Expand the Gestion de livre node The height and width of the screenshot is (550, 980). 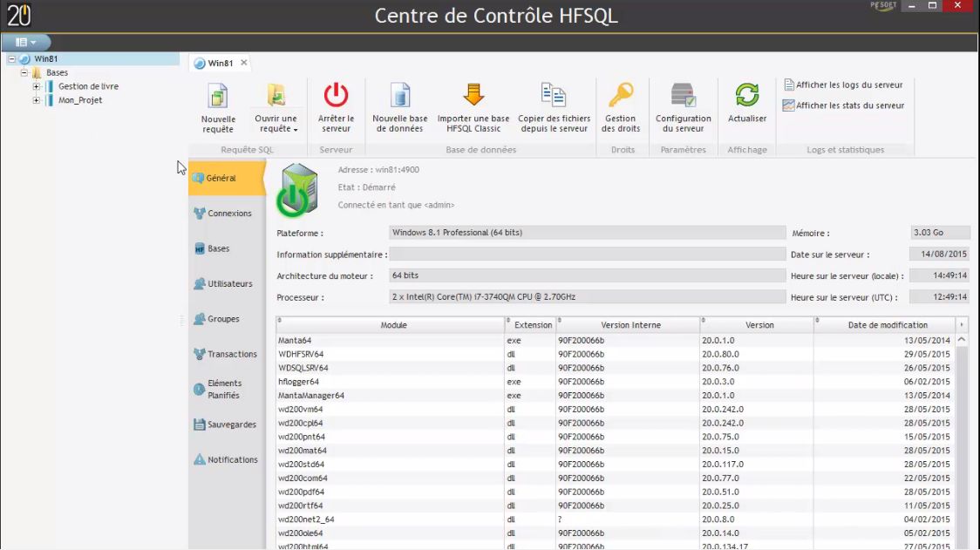pos(37,86)
